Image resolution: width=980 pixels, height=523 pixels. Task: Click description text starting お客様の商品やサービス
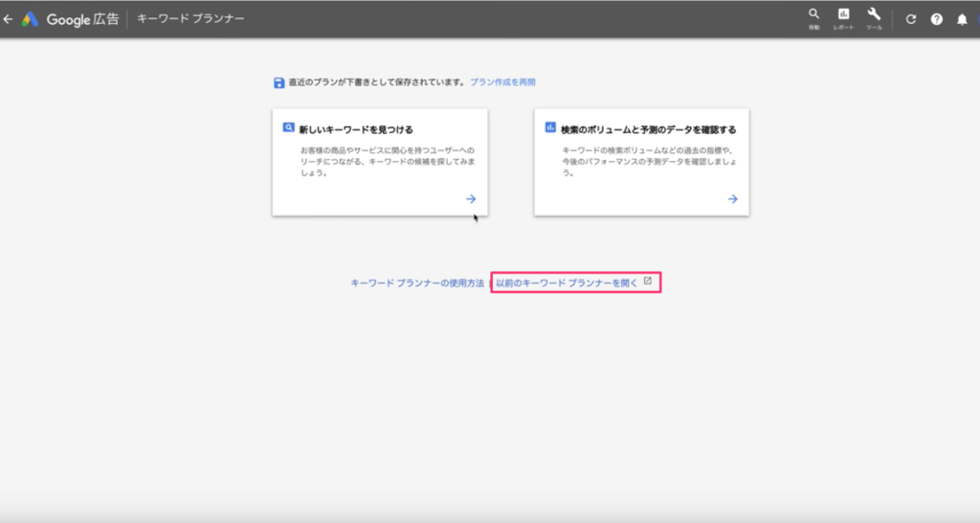(x=388, y=162)
